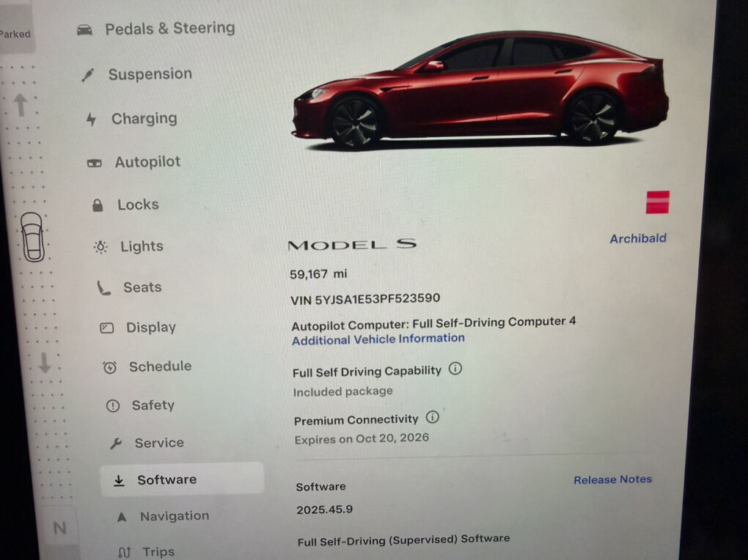
Task: Tap the Charging lightning bolt icon
Action: click(x=91, y=119)
